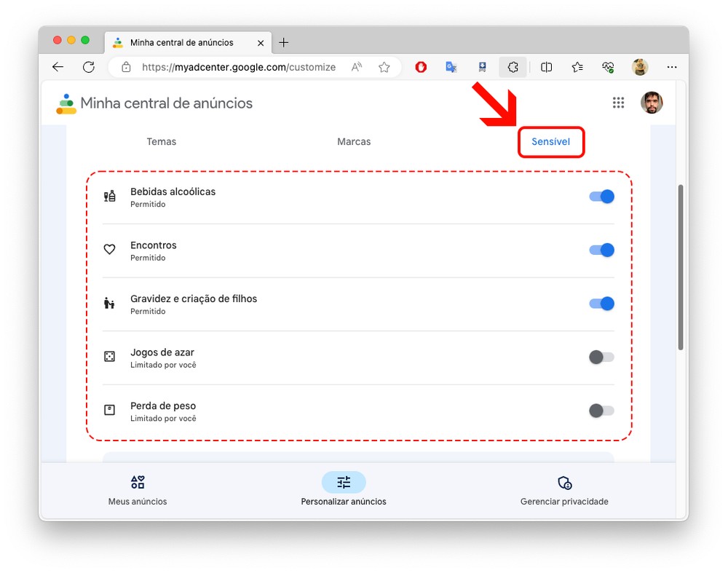Click the scale icon for Perda de peso
Viewport: 728px width, 573px height.
[x=110, y=410]
